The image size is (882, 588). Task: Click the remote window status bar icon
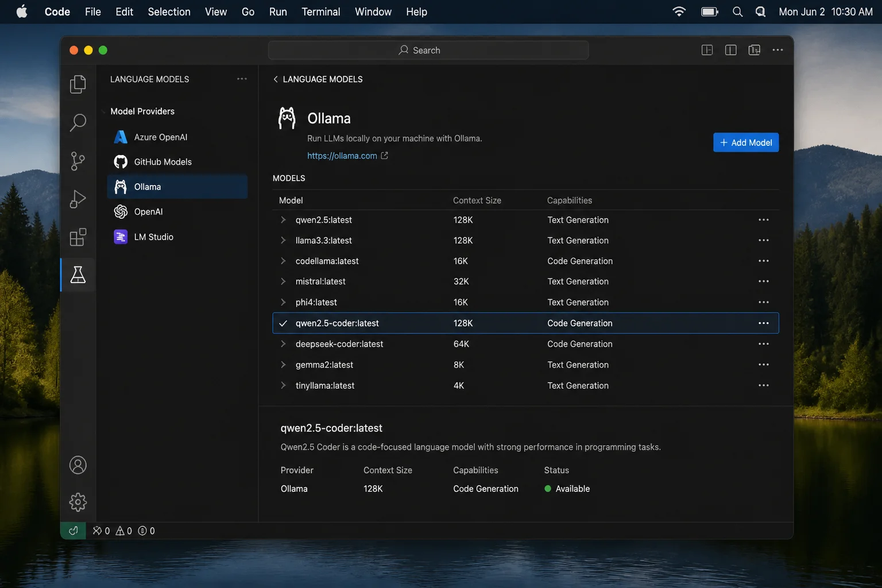pos(73,531)
